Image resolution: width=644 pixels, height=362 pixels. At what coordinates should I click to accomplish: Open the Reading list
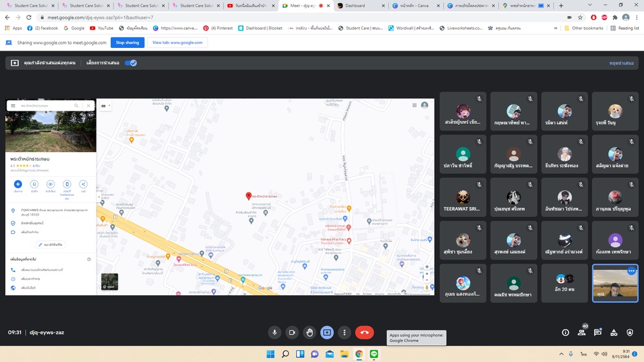click(625, 28)
